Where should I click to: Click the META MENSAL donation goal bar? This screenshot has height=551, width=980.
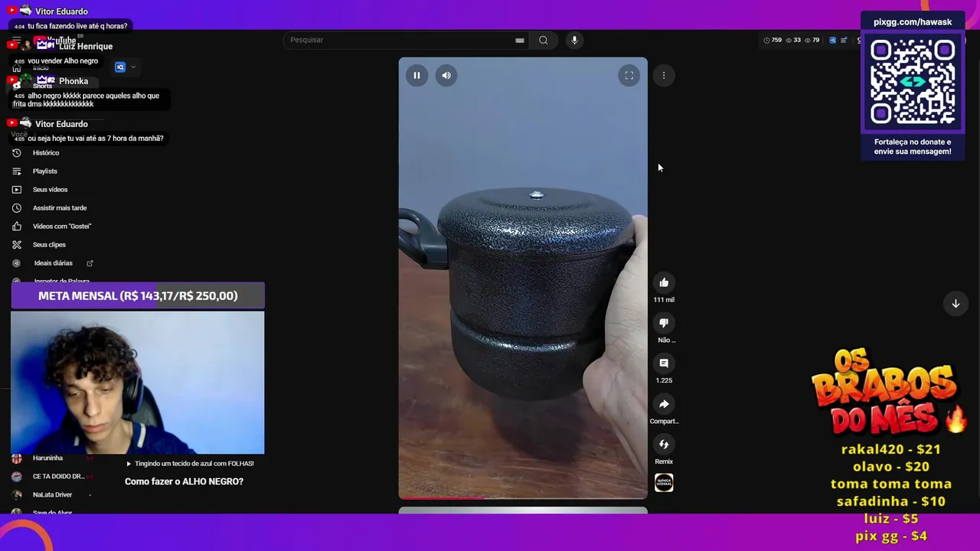[138, 295]
